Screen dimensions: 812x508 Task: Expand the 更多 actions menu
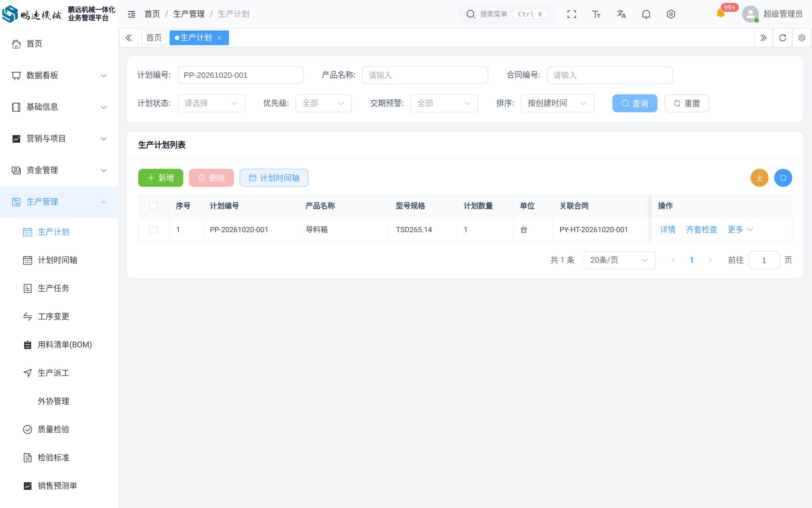(x=740, y=230)
